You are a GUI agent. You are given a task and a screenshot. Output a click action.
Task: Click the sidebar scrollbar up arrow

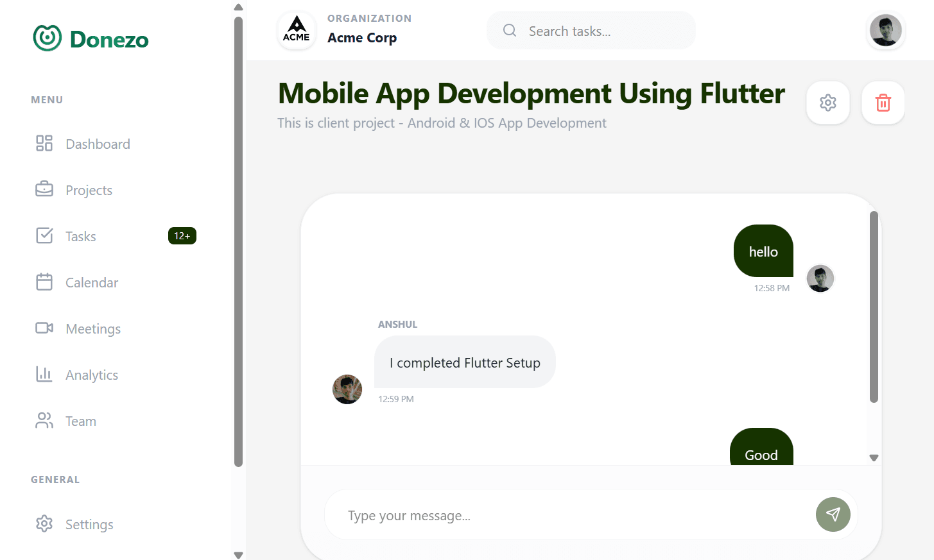click(238, 8)
